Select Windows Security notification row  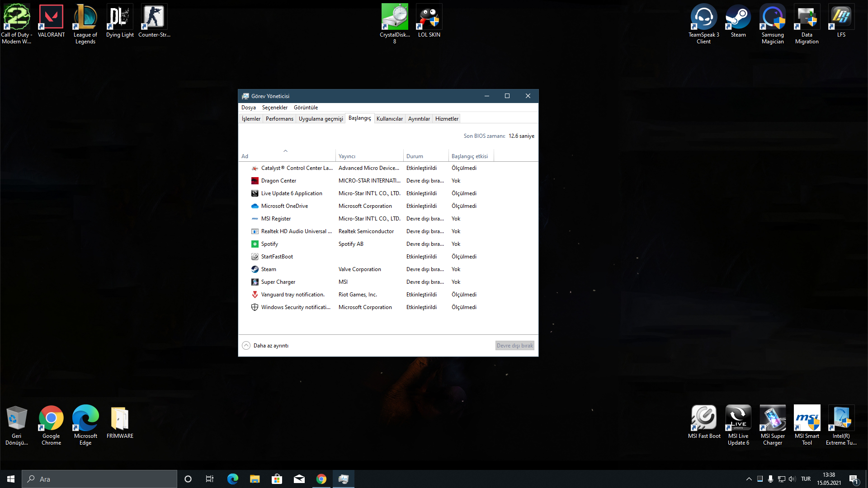pyautogui.click(x=388, y=307)
